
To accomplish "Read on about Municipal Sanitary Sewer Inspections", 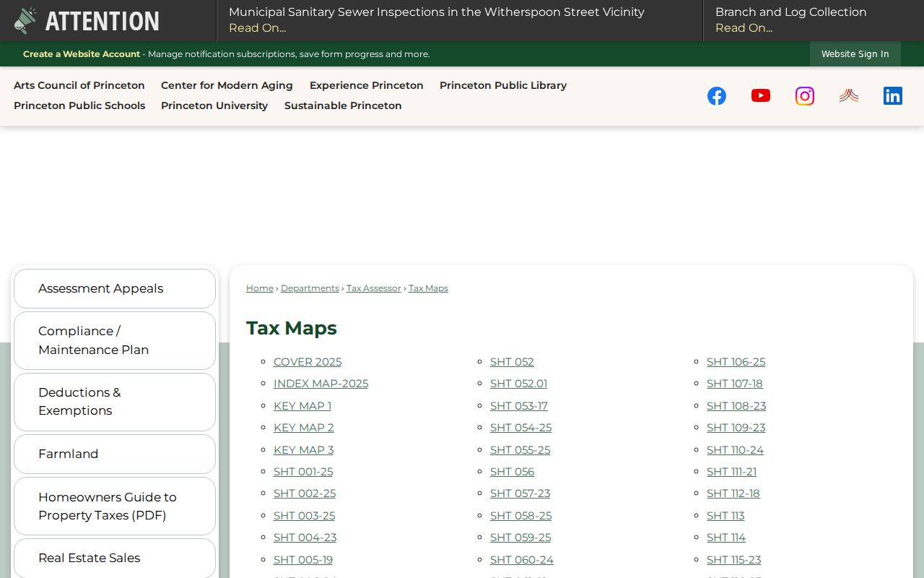I will point(257,28).
